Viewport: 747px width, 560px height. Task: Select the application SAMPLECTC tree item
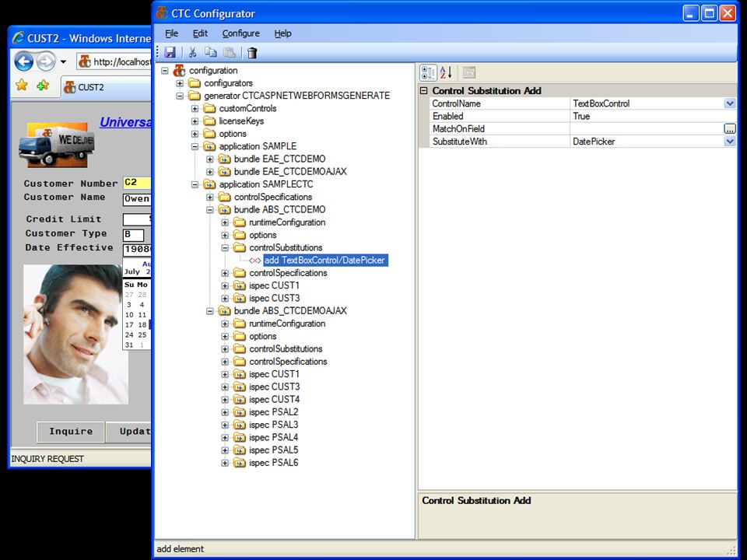[266, 184]
